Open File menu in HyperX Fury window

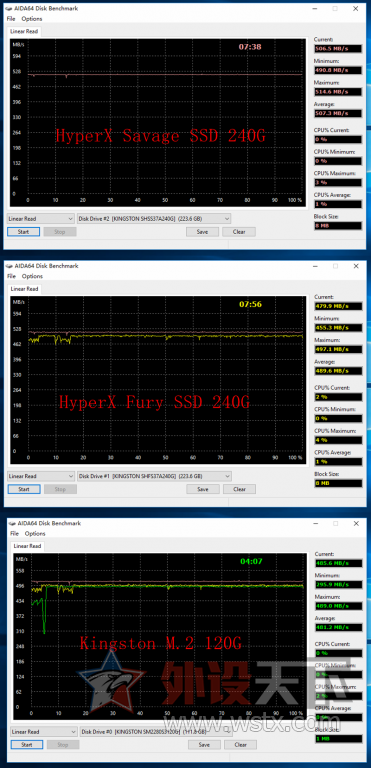(x=11, y=276)
